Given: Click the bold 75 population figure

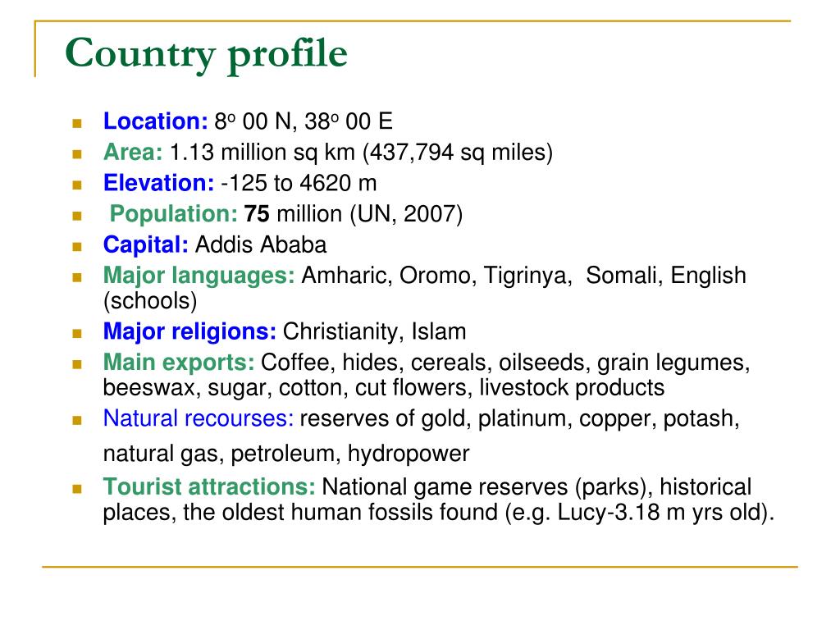Looking at the screenshot, I should pos(257,214).
